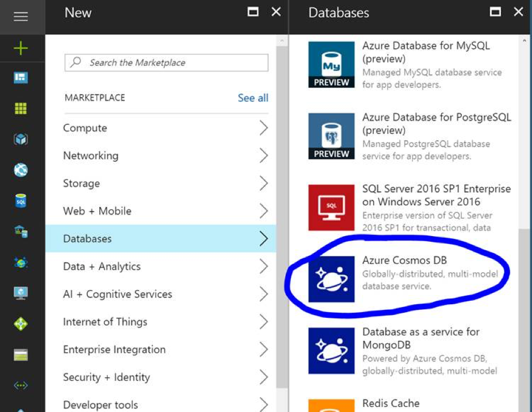
Task: Open the Cosmos DB planet sidebar icon
Action: pos(20,262)
